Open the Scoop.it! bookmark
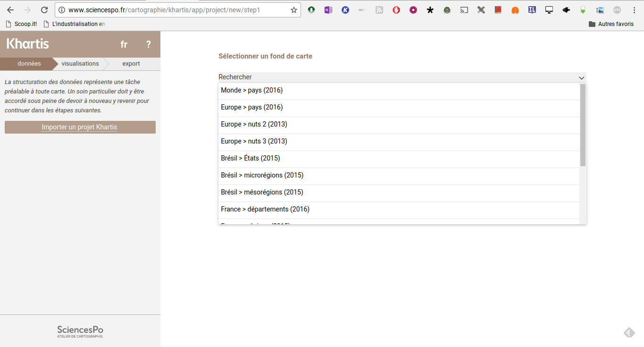Viewport: 644px width, 347px height. click(x=22, y=24)
